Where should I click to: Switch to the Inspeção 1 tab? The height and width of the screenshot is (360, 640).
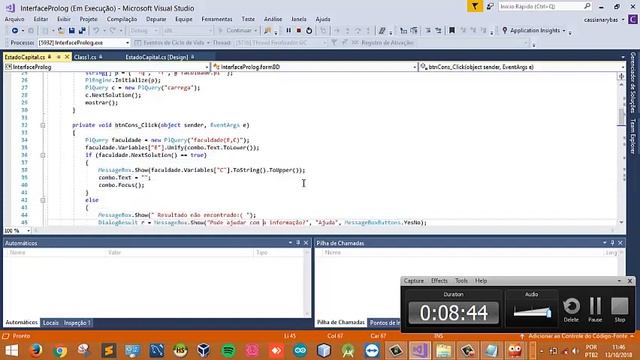[x=77, y=323]
